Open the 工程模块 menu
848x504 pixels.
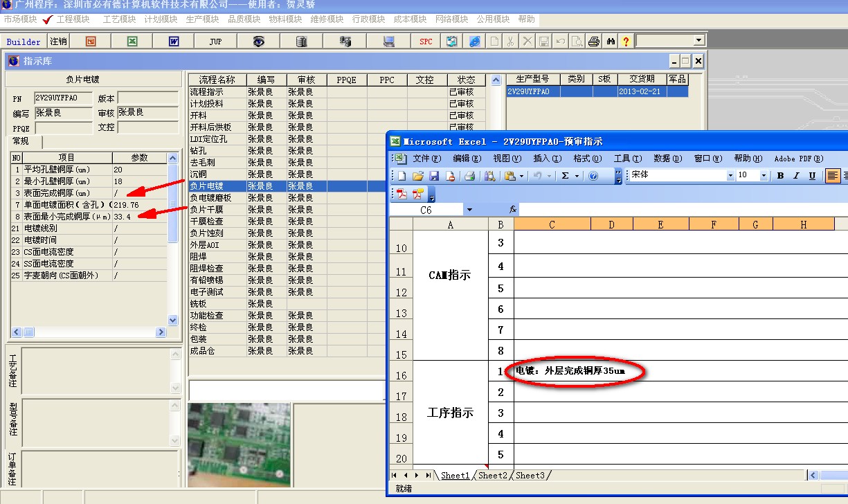coord(73,19)
